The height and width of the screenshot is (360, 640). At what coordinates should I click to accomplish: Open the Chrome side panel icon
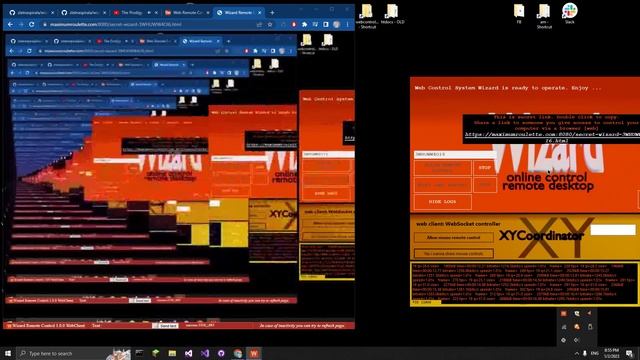(326, 24)
